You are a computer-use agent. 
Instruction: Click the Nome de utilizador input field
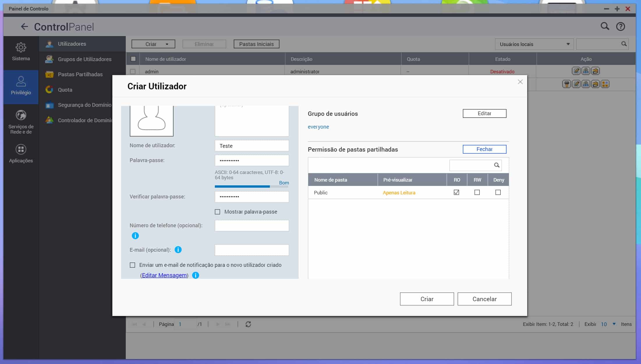(252, 146)
